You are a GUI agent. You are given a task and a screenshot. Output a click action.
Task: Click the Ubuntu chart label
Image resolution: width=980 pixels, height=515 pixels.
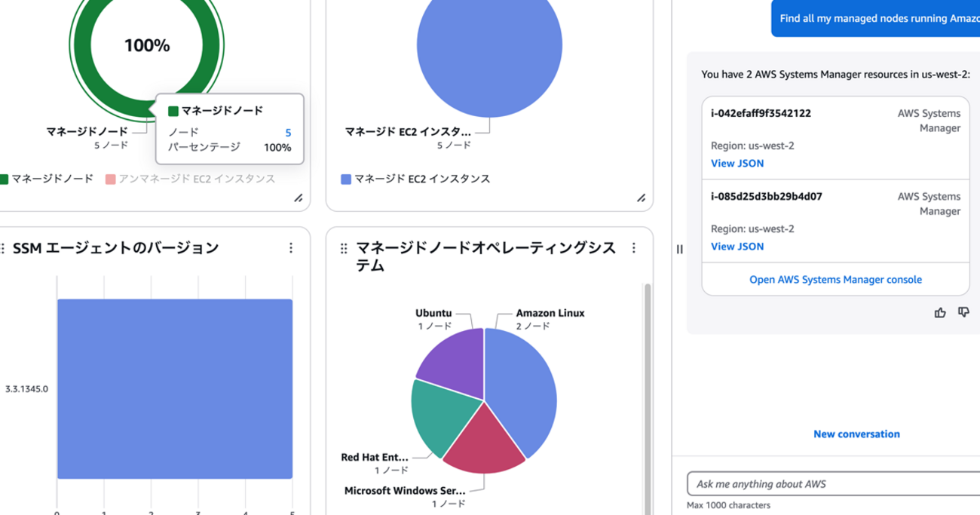pos(433,313)
